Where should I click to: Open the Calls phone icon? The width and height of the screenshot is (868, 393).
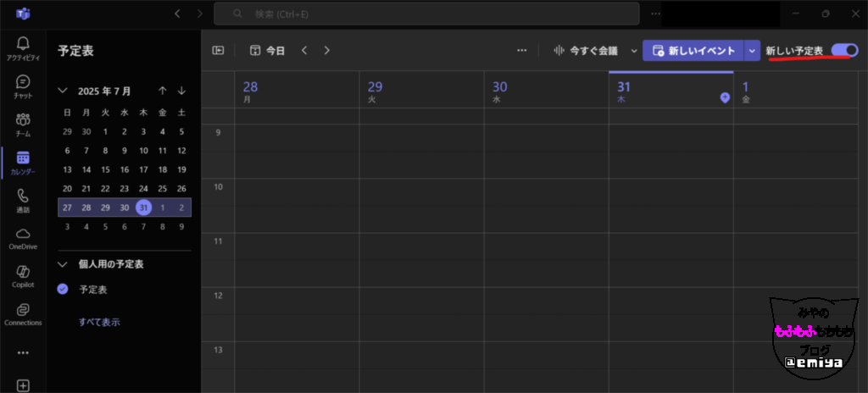[23, 201]
